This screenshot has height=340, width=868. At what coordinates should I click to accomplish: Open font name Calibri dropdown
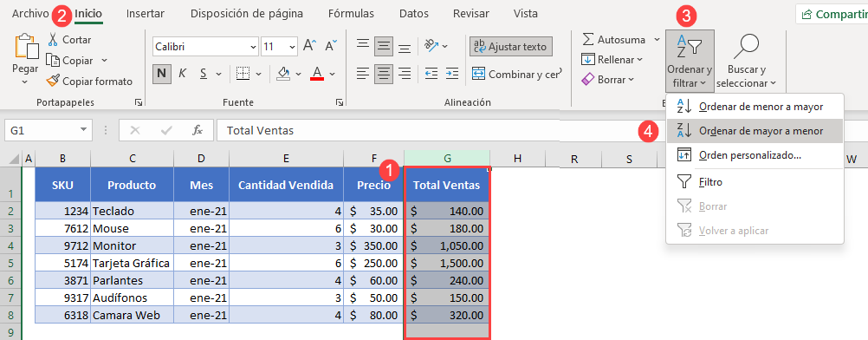[x=254, y=47]
